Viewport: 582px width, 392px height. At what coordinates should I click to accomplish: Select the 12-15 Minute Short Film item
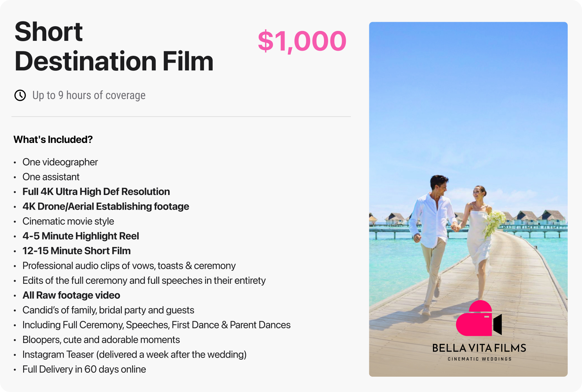[77, 251]
